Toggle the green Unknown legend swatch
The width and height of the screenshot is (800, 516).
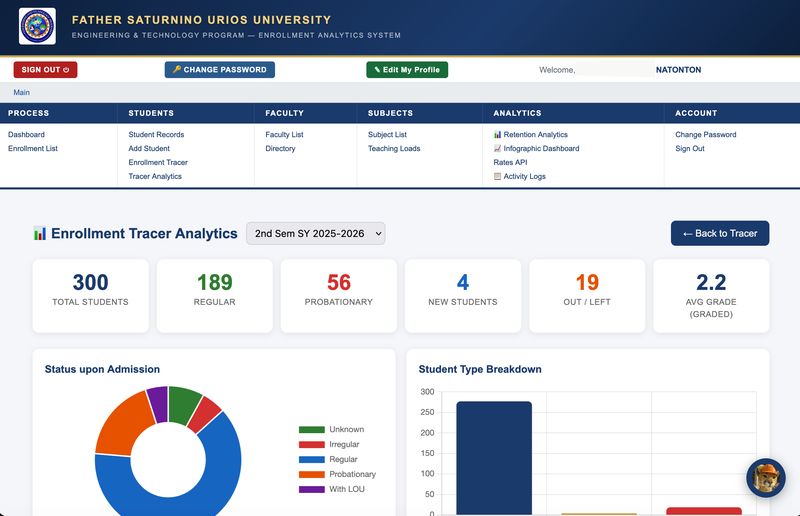[x=312, y=430]
